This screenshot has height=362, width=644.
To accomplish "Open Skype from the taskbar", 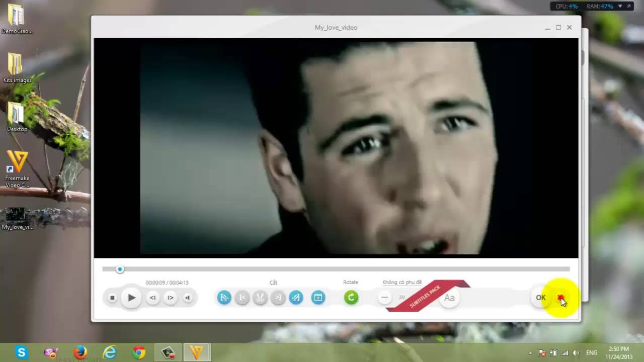I will tap(21, 352).
